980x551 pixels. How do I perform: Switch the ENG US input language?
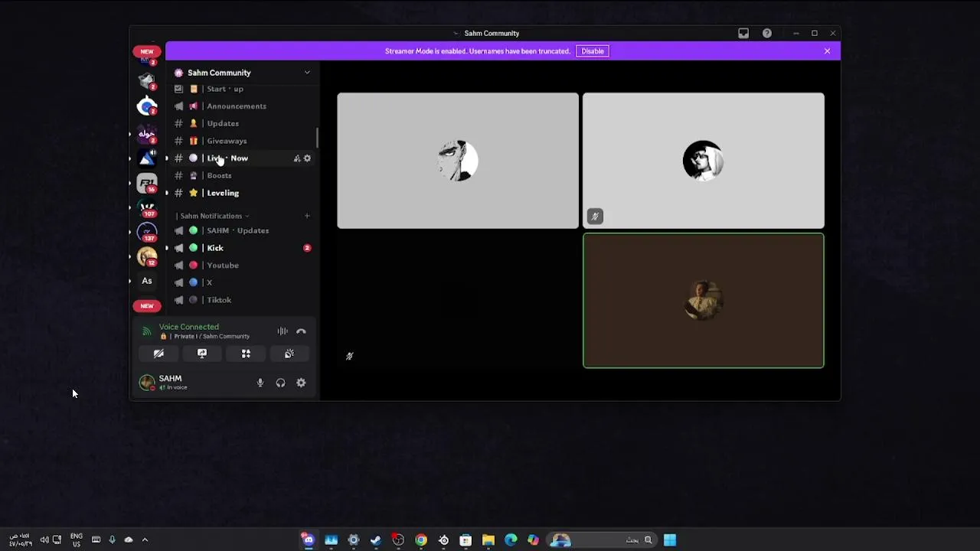coord(77,540)
